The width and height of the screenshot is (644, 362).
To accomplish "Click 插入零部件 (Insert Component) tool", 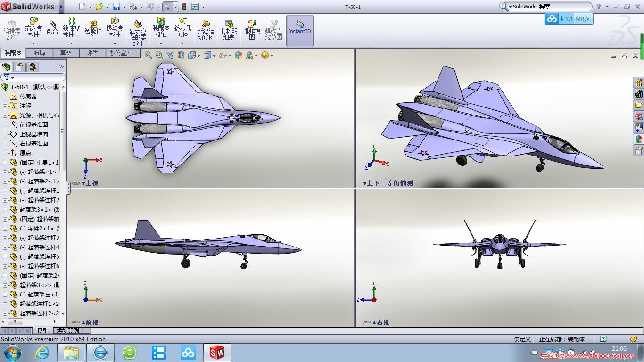I will pyautogui.click(x=33, y=28).
